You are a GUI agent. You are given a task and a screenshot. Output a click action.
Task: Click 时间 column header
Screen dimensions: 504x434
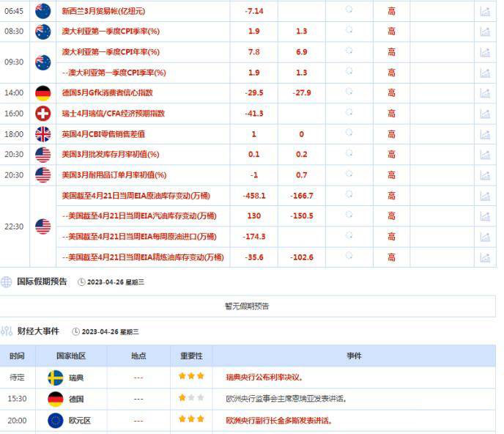[x=17, y=356]
